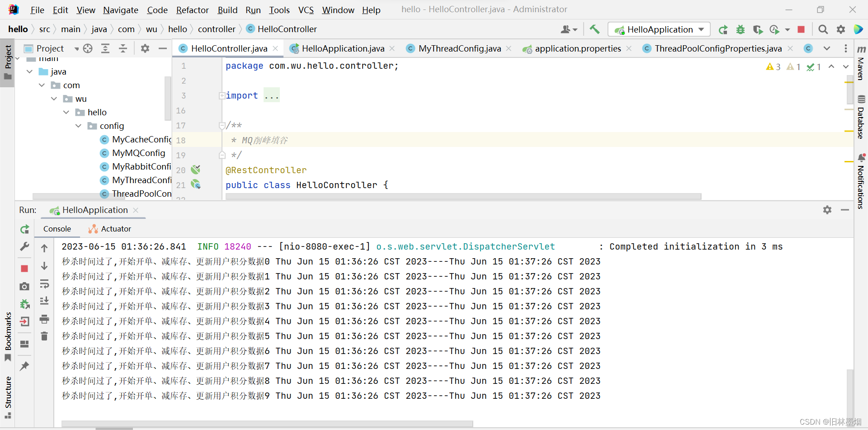Open Notifications tool window
The width and height of the screenshot is (868, 430).
[861, 181]
